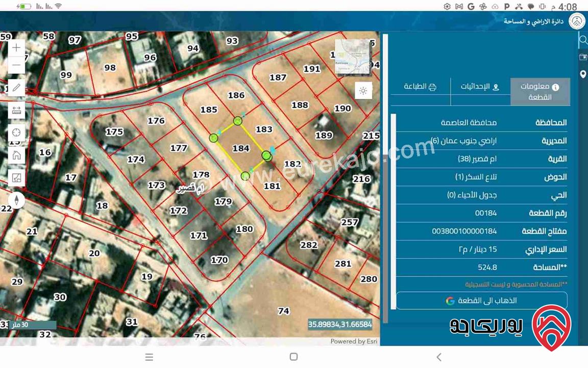This screenshot has height=368, width=588.
Task: Switch basemap using the minimap thumbnail
Action: (352, 58)
